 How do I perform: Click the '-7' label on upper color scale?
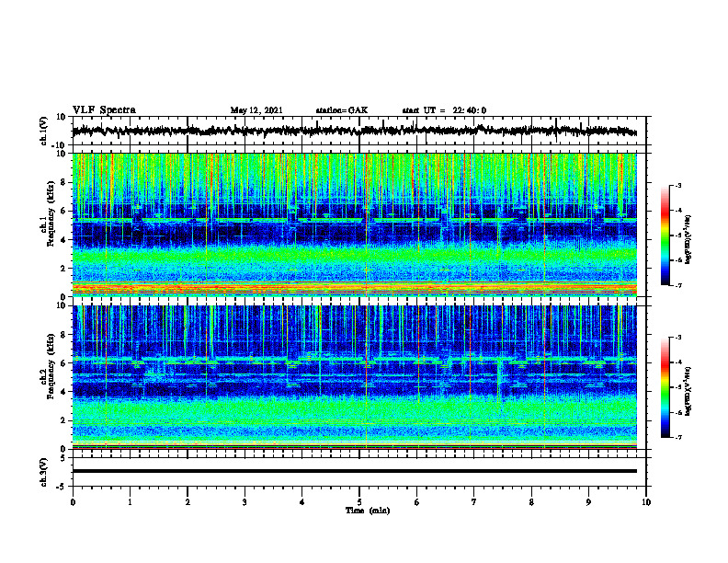(x=677, y=285)
